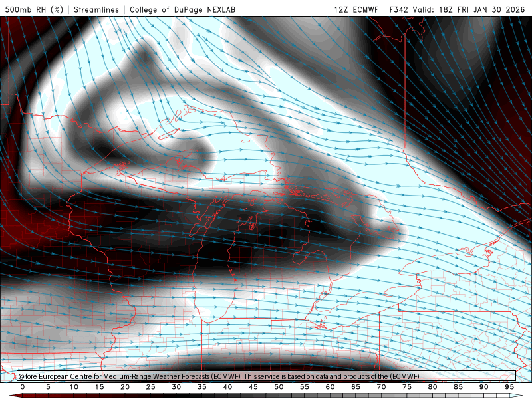Image resolution: width=532 pixels, height=399 pixels.
Task: Click the "25" color scale label
Action: pos(151,387)
